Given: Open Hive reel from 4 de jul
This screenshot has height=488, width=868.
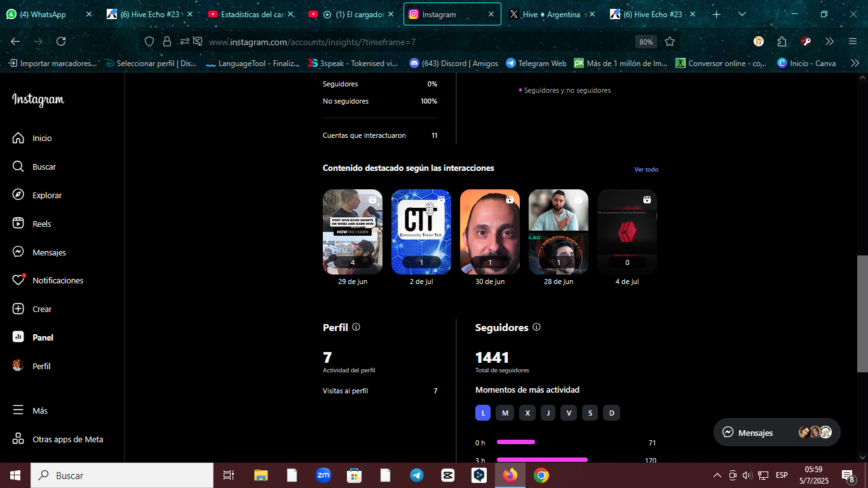Looking at the screenshot, I should (x=627, y=232).
